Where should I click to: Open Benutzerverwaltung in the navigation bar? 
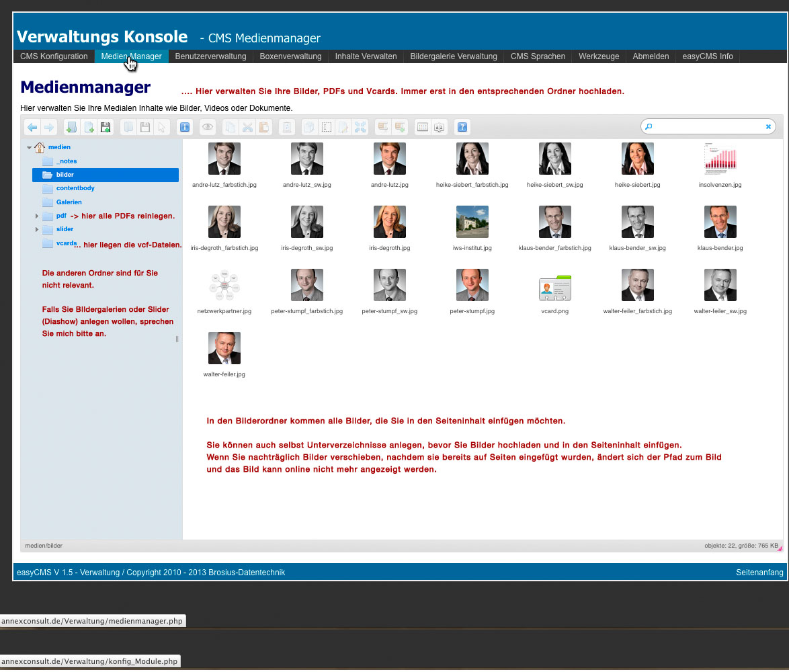pos(210,56)
